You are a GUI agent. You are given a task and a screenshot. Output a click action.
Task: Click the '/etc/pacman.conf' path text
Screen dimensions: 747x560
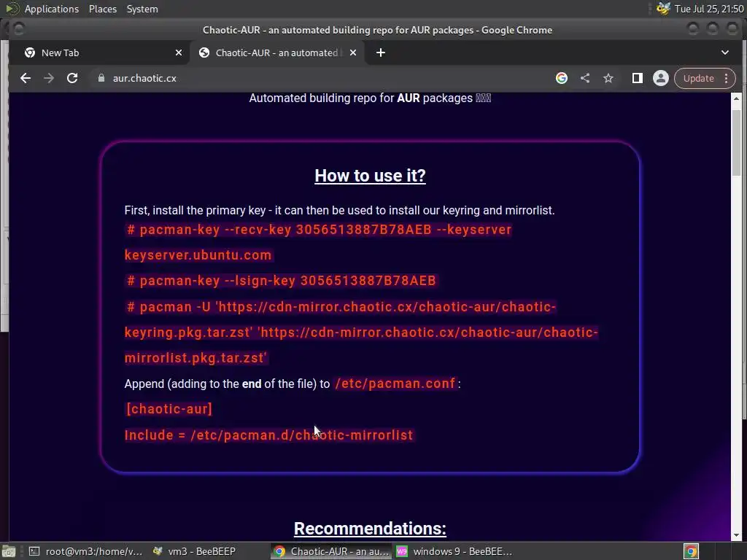pos(395,384)
